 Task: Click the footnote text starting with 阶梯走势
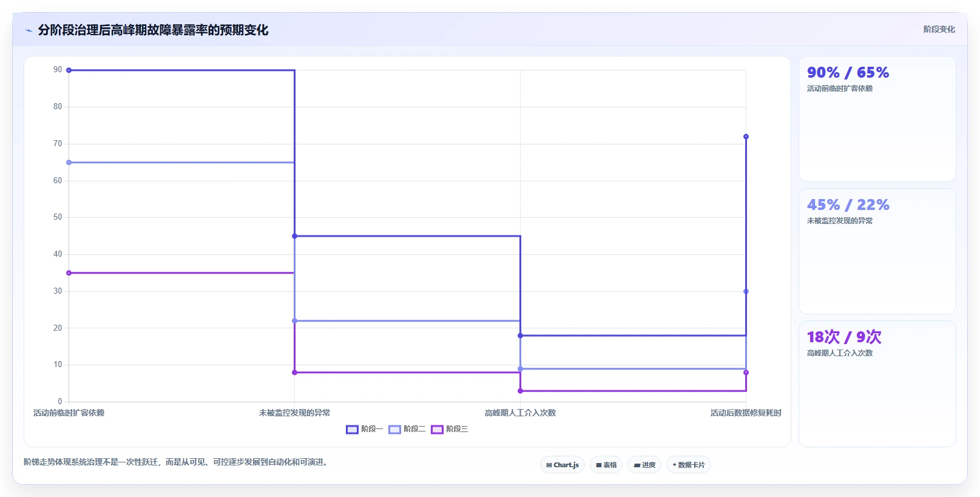(x=177, y=462)
